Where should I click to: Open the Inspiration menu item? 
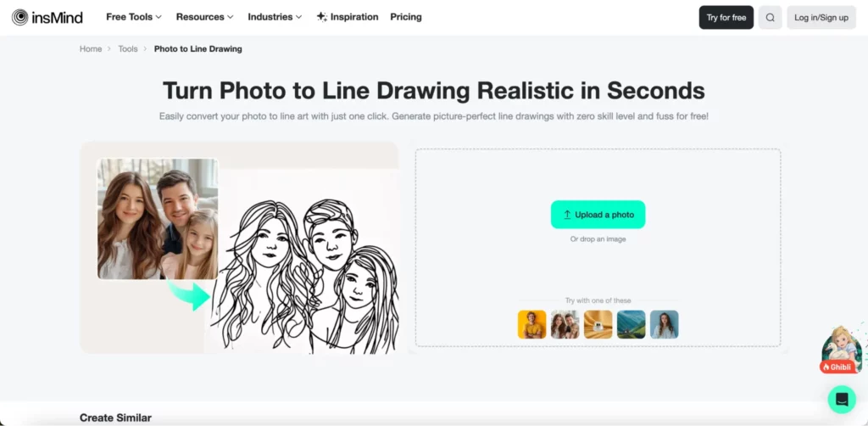[354, 17]
